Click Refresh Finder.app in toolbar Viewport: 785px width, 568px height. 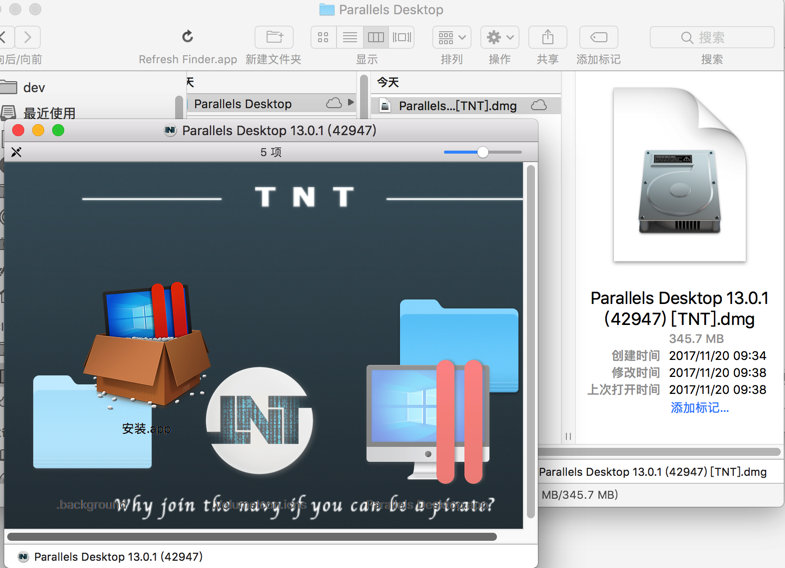point(187,37)
